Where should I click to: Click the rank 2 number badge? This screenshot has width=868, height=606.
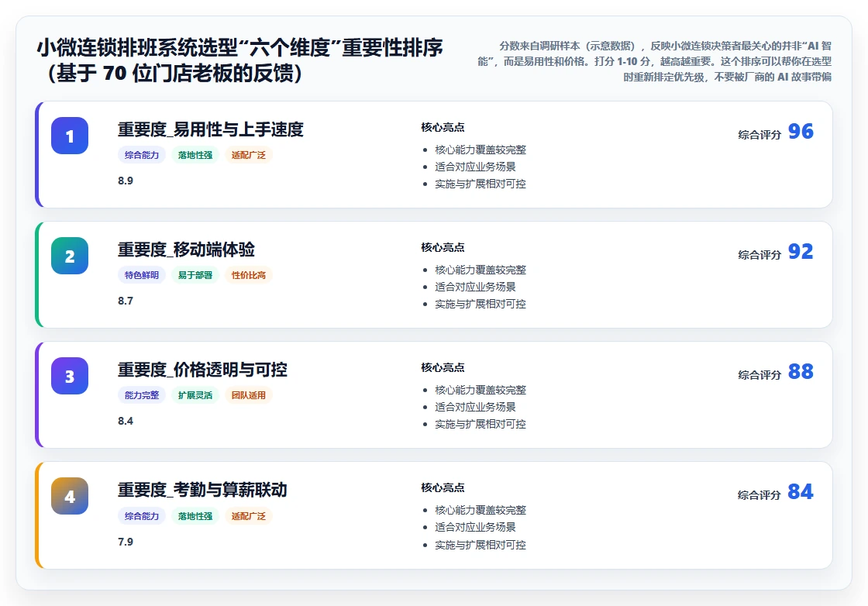point(70,256)
